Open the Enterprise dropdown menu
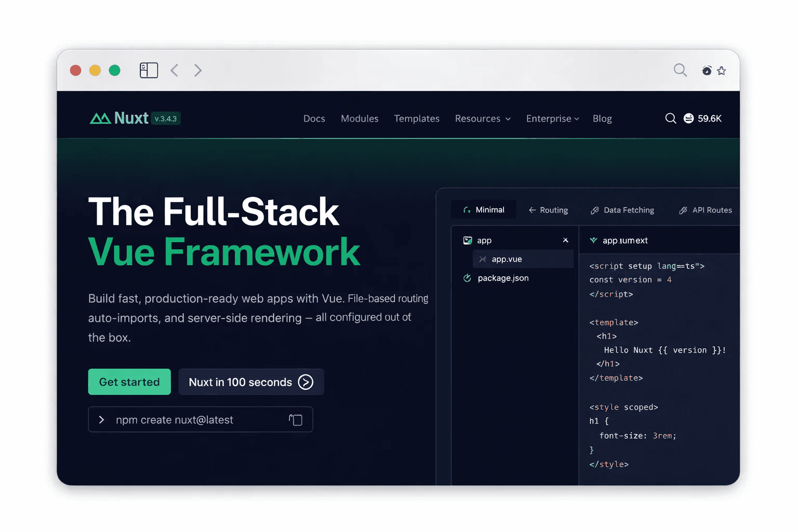The image size is (798, 532). tap(552, 118)
